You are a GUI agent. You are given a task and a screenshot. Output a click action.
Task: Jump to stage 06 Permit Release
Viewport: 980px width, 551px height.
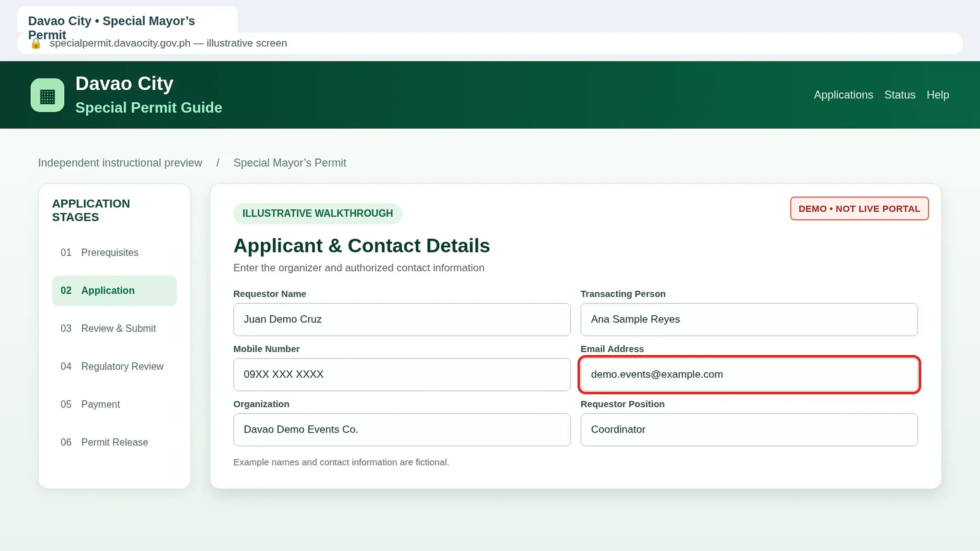114,442
